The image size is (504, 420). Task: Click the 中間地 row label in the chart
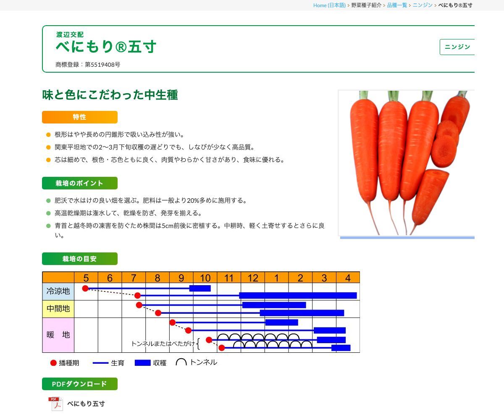pos(58,309)
